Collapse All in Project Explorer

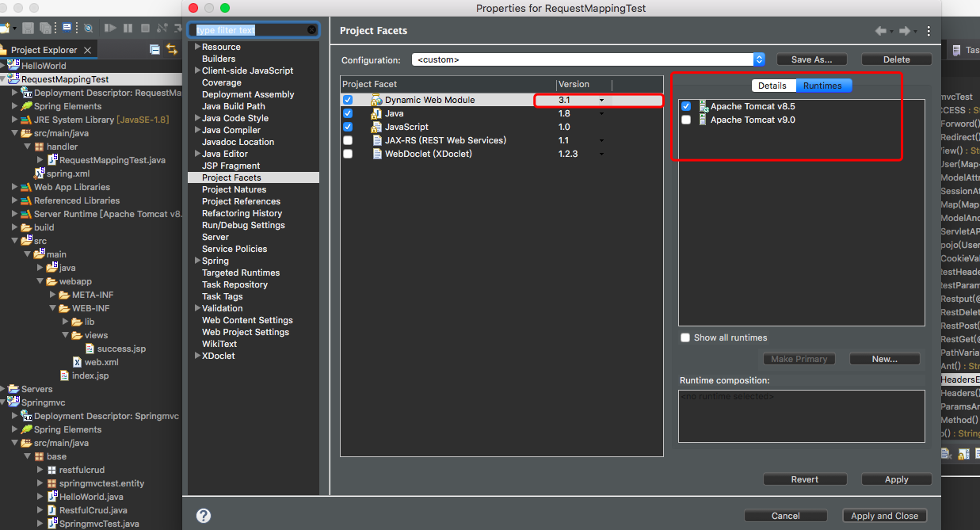(155, 49)
